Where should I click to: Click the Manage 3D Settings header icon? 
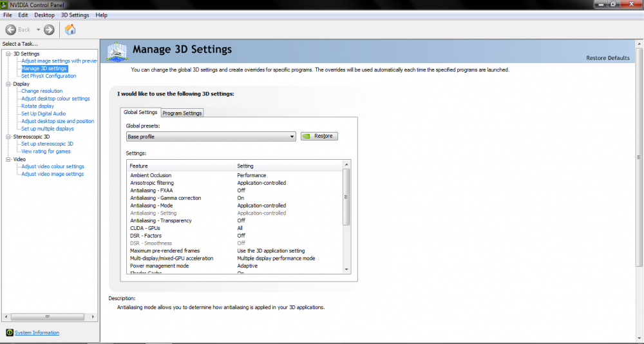117,52
